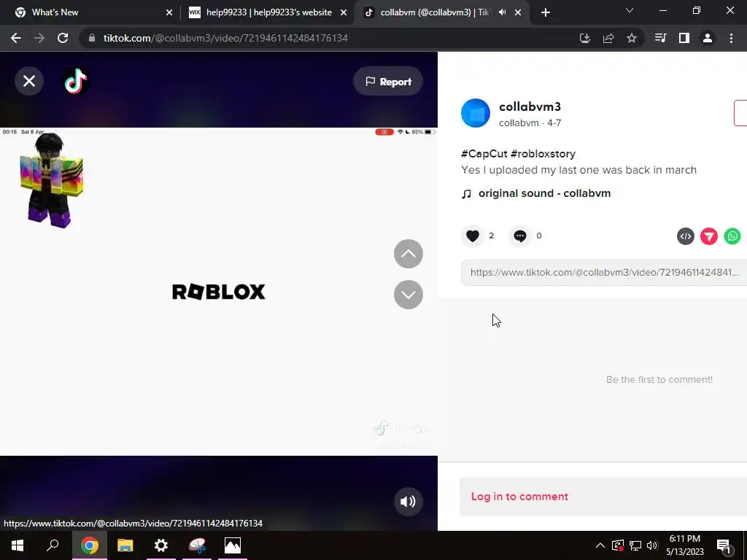The height and width of the screenshot is (560, 747).
Task: Share via red send-to-friends icon
Action: pos(709,236)
